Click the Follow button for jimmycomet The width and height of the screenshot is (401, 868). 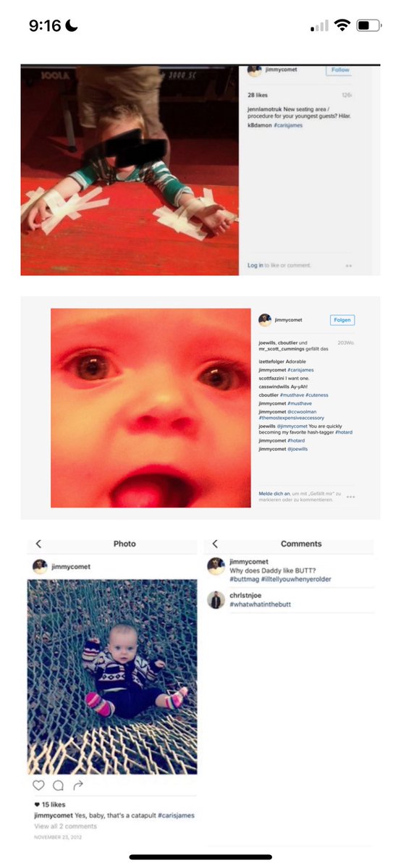click(339, 69)
